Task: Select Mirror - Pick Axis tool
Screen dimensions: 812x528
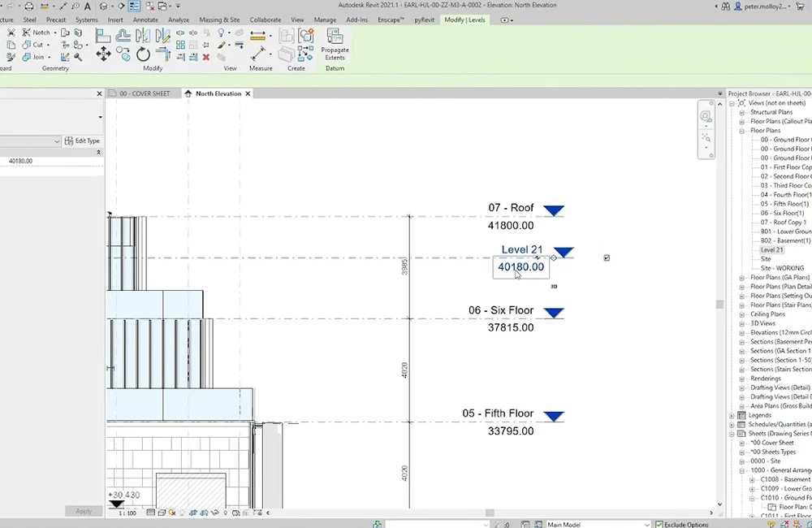Action: point(142,35)
